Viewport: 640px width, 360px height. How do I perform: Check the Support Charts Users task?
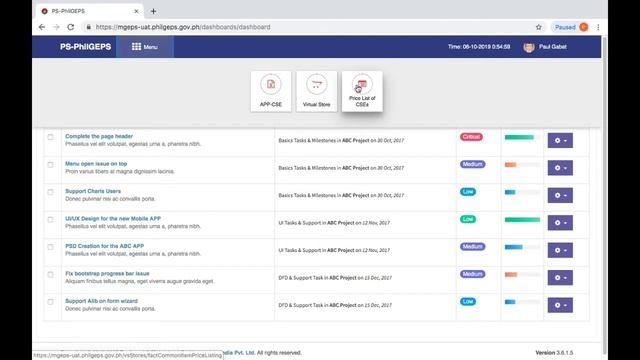point(51,192)
